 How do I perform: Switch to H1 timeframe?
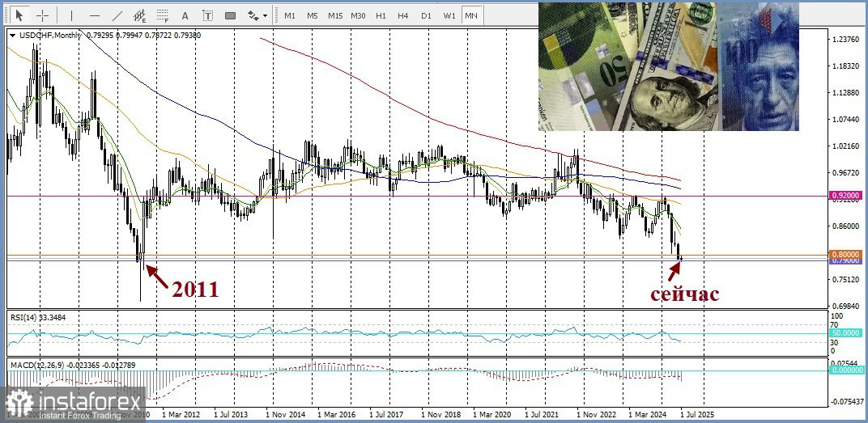381,15
